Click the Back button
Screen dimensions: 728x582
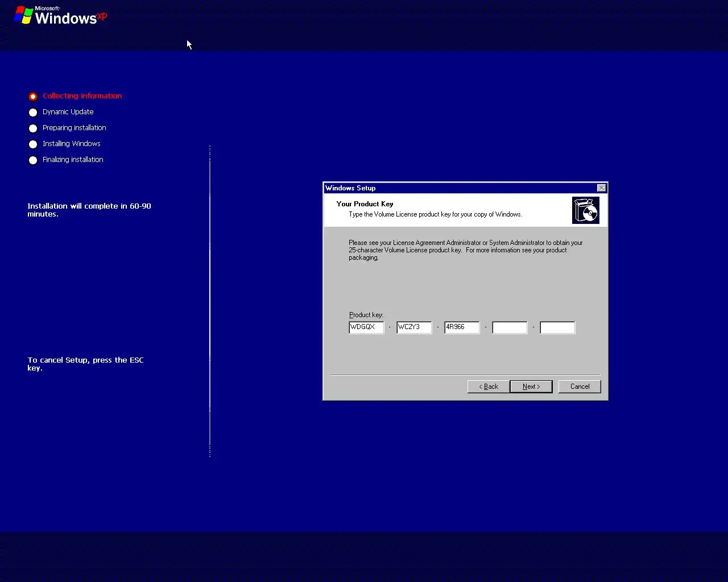[489, 386]
